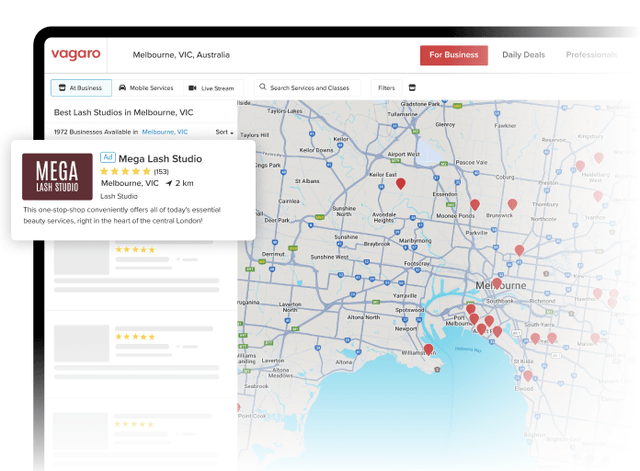Click the Melbourne, VIC, Australia location field

pyautogui.click(x=181, y=55)
